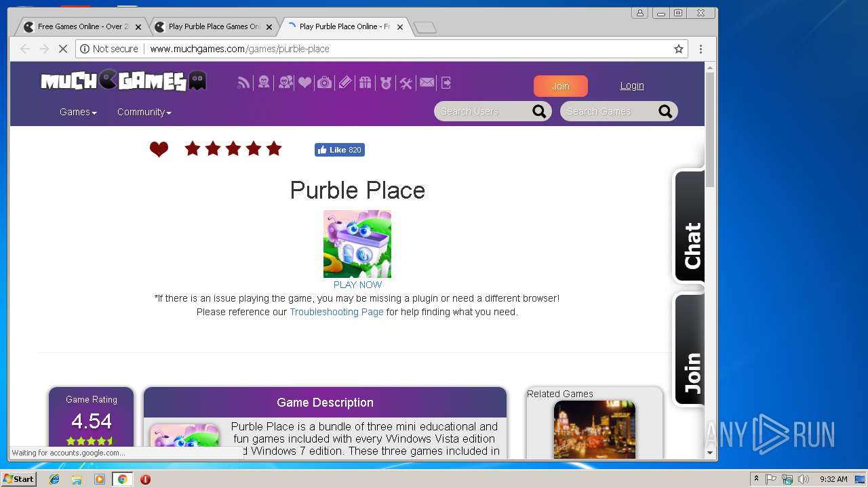Stop page loading with the X button

point(62,49)
